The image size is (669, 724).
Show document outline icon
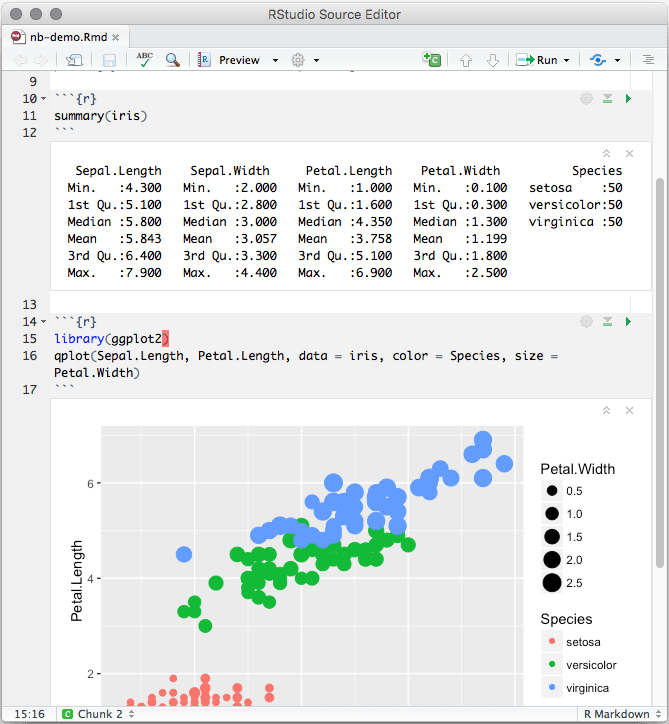tap(648, 60)
